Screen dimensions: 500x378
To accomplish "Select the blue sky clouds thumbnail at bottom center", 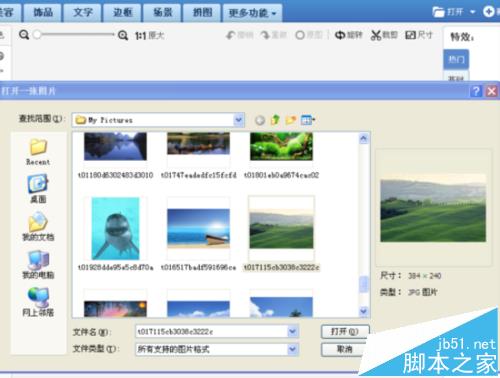I will (x=199, y=309).
